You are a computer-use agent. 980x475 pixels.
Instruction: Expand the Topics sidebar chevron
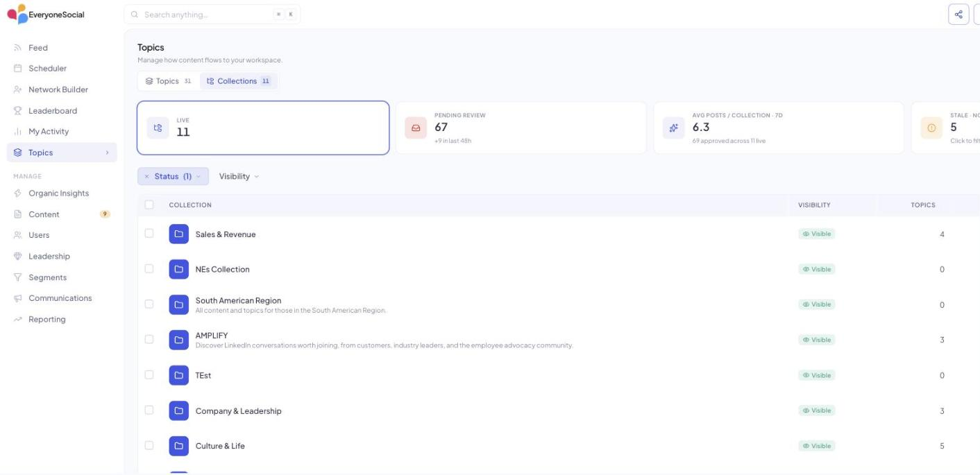click(x=107, y=153)
